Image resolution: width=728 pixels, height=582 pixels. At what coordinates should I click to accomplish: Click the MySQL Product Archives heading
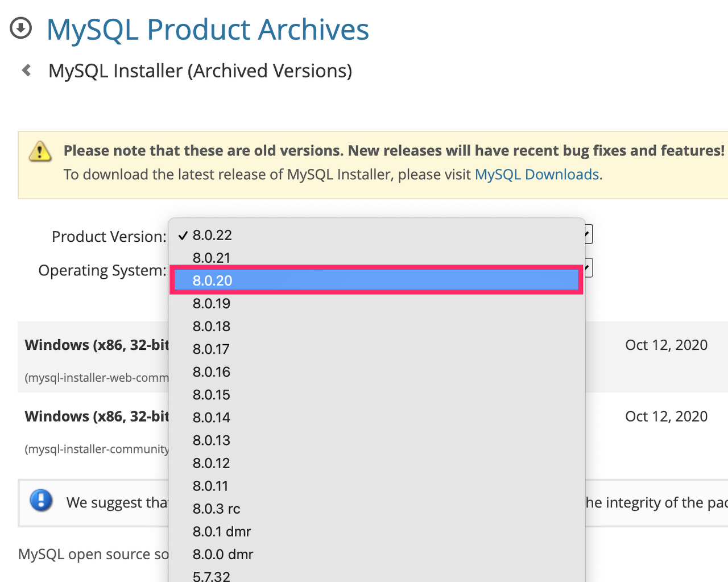coord(208,30)
